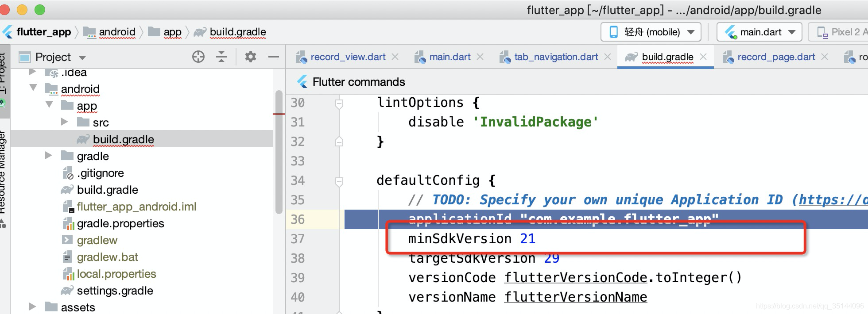
Task: Open the Pixel 2 emulator selector
Action: coord(838,32)
